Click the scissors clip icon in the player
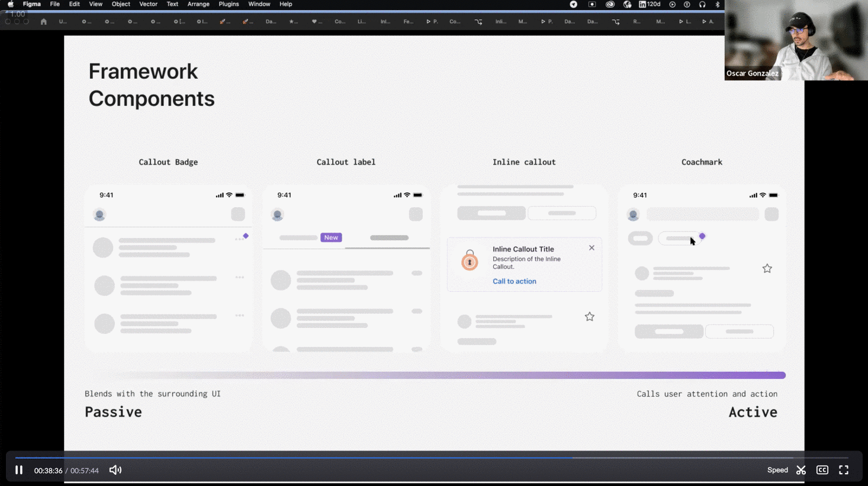Screen dimensions: 868x486 (801, 469)
